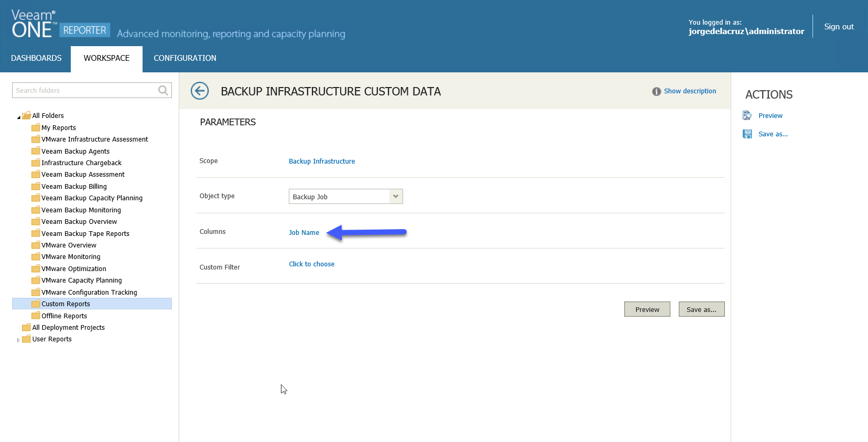Click the Veeam Backup Billing folder icon
The width and height of the screenshot is (868, 442).
[x=36, y=186]
